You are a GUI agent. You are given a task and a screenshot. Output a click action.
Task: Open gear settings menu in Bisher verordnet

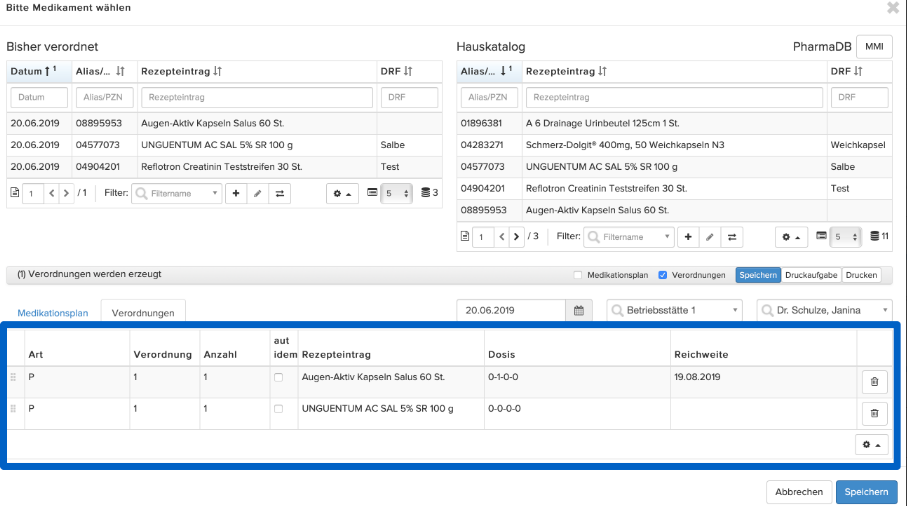coord(342,193)
